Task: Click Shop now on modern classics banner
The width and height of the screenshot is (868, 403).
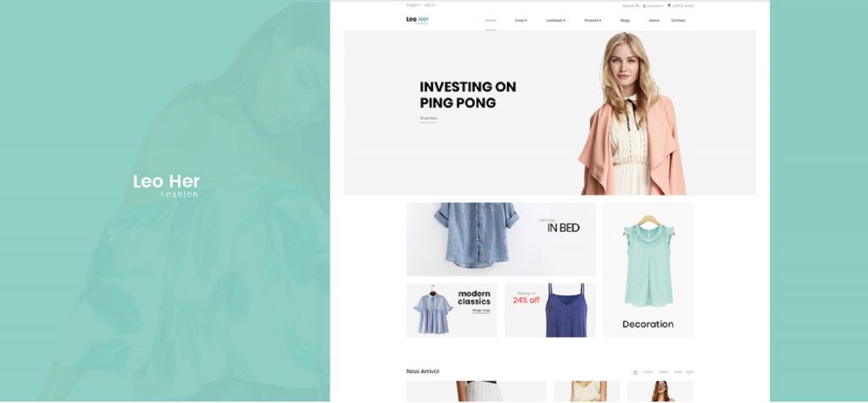Action: pyautogui.click(x=481, y=311)
